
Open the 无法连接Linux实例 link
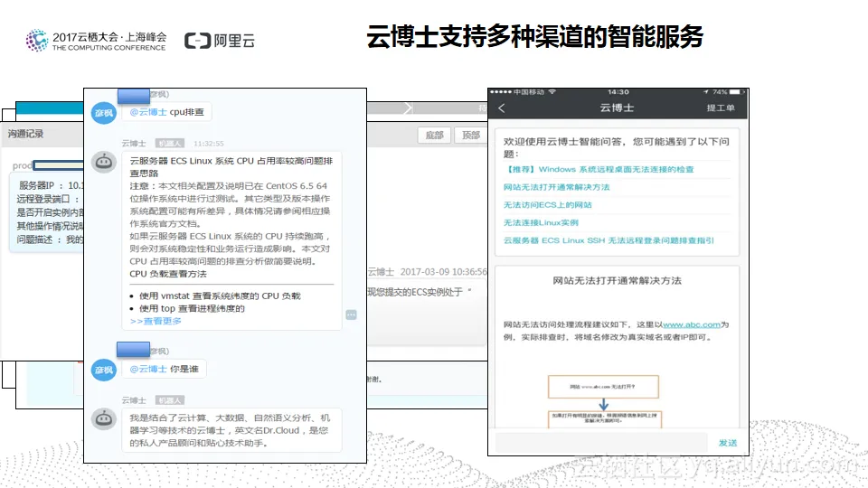click(541, 222)
